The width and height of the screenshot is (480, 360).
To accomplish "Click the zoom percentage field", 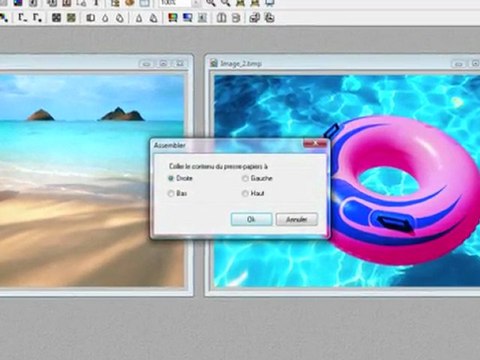I will (x=175, y=3).
